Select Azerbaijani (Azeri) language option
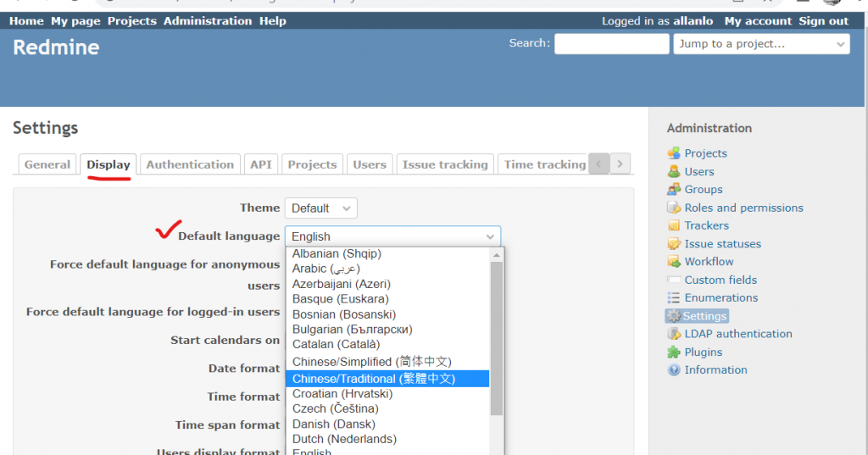Image resolution: width=868 pixels, height=455 pixels. [x=387, y=284]
